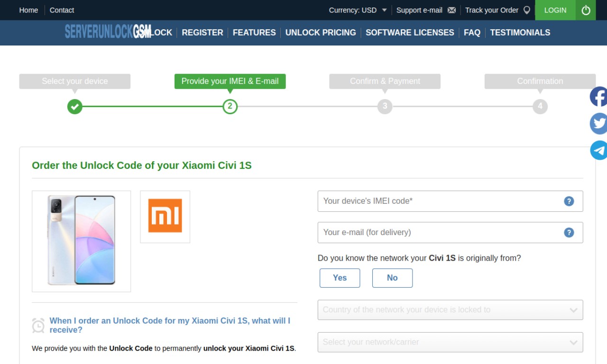
Task: Click the IMEI code help icon
Action: 569,201
